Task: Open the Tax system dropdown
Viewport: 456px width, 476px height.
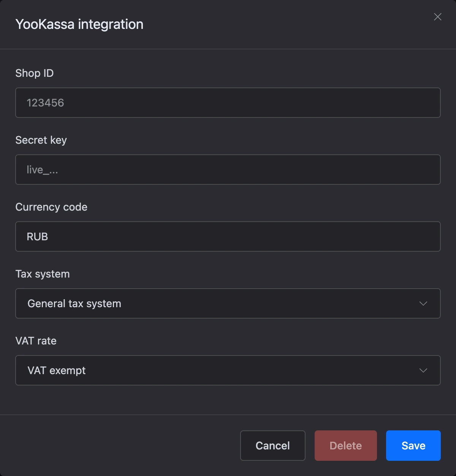Action: click(228, 303)
